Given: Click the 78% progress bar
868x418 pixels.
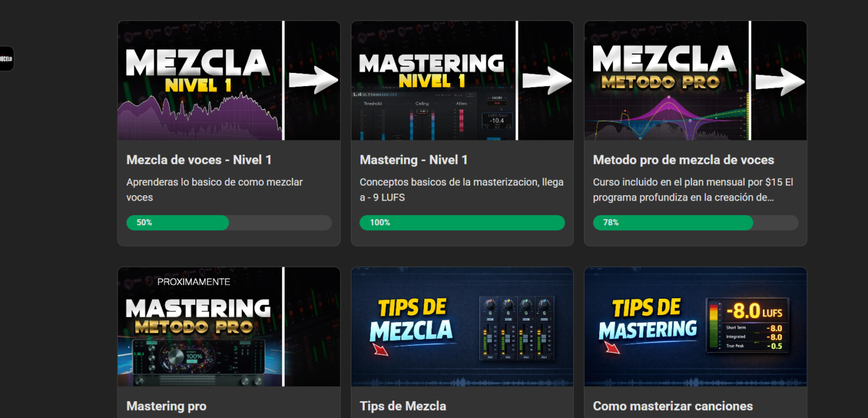Looking at the screenshot, I should tap(696, 222).
